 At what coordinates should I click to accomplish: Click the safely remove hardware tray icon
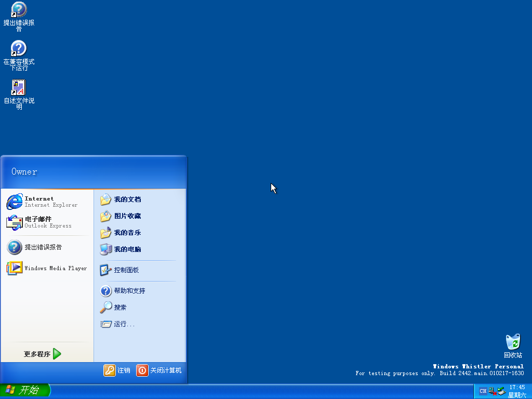coord(501,391)
